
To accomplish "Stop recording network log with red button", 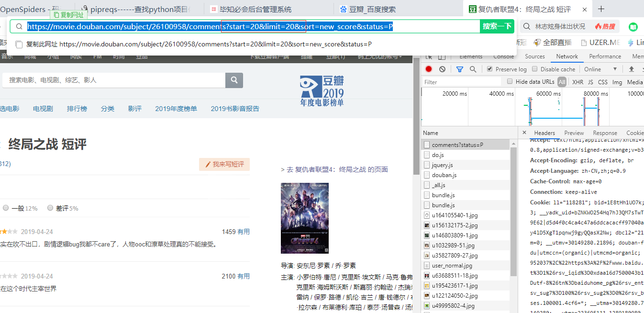I will click(429, 69).
